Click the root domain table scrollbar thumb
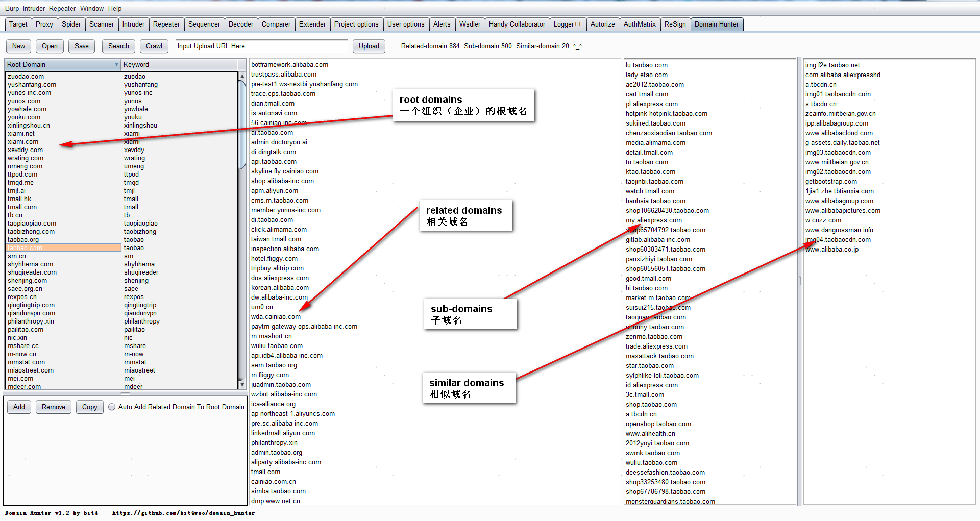 (x=242, y=124)
